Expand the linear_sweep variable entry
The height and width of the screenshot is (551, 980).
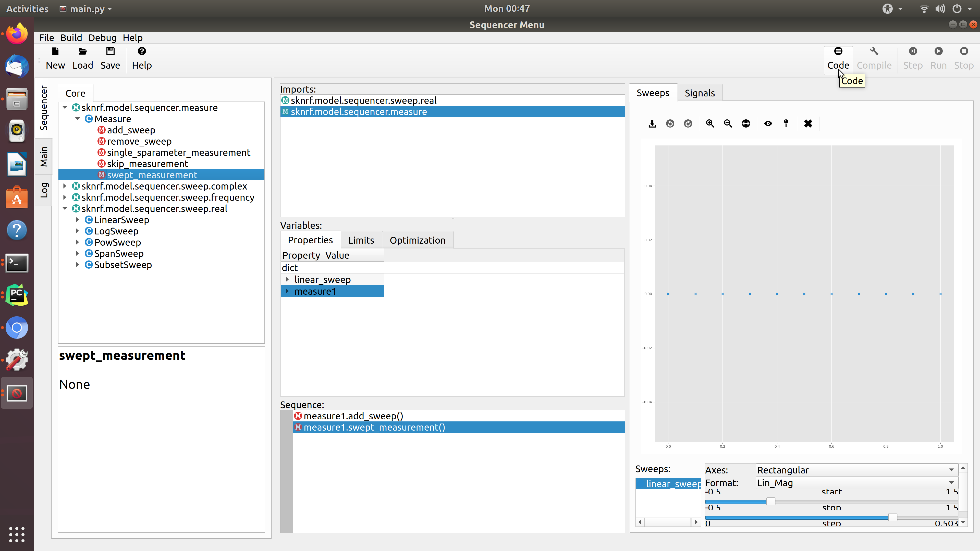[287, 279]
